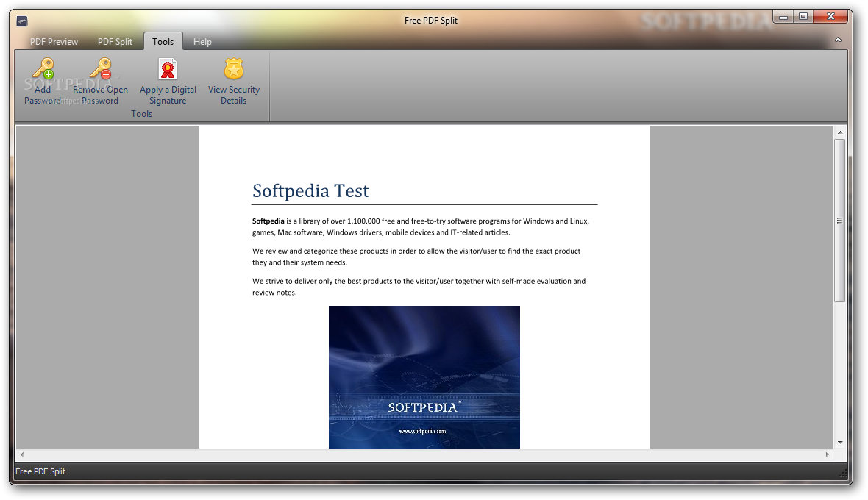Open View Security Details badge icon
Viewport: 868px width, 500px height.
coord(234,68)
